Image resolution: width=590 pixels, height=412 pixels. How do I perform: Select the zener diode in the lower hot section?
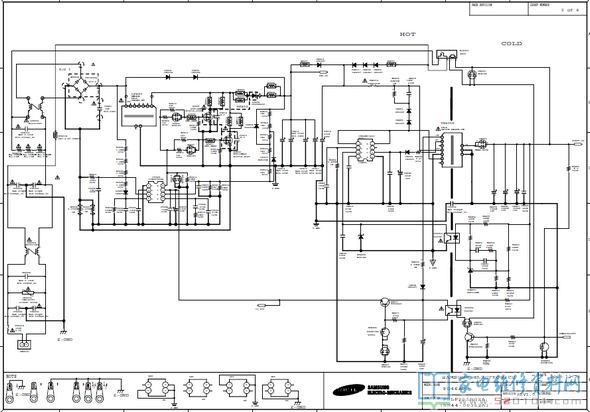click(x=361, y=236)
